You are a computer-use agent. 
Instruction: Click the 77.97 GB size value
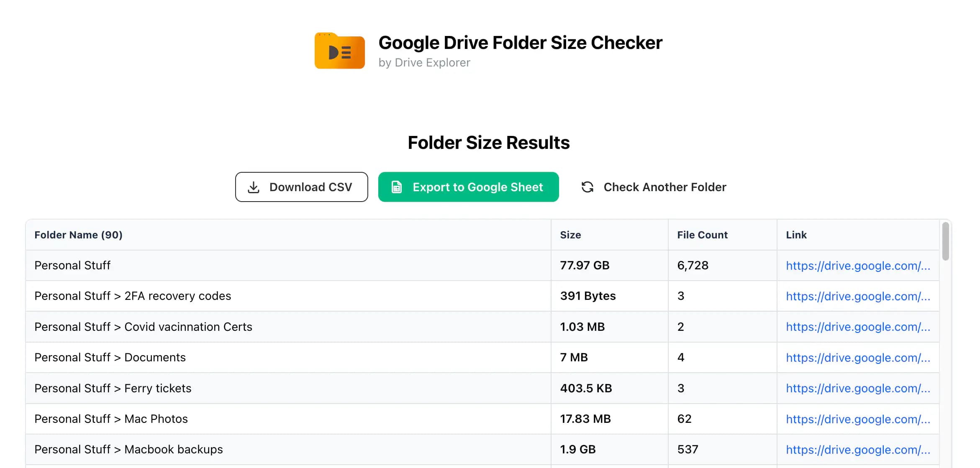pyautogui.click(x=585, y=265)
